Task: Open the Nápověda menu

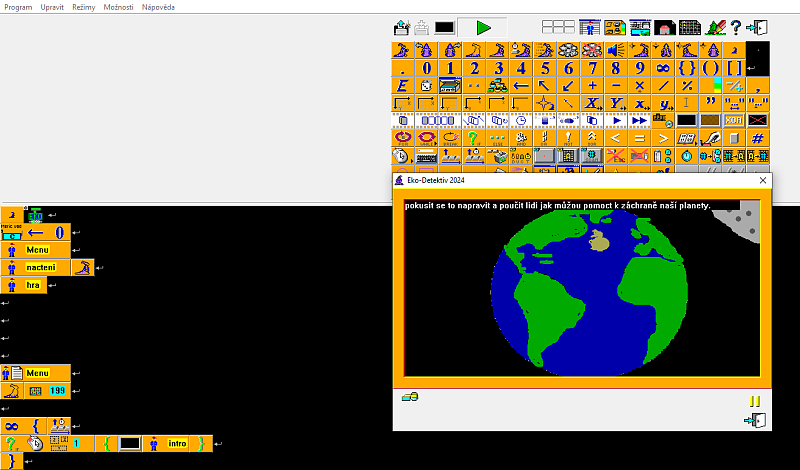Action: (x=158, y=7)
